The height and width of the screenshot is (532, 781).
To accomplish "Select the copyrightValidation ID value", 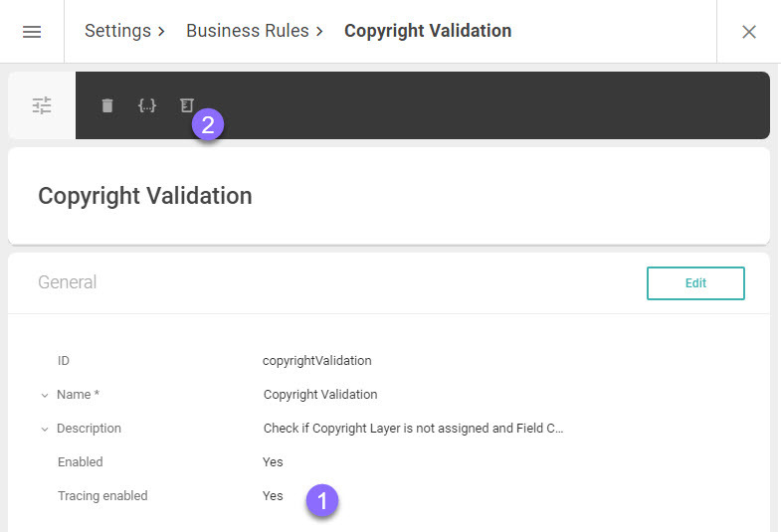I will (316, 361).
